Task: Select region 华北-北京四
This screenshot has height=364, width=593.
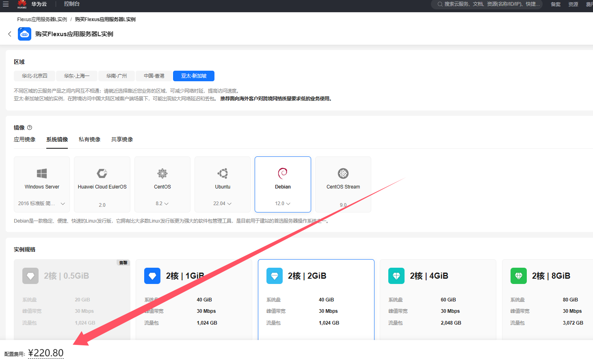Action: click(x=35, y=76)
